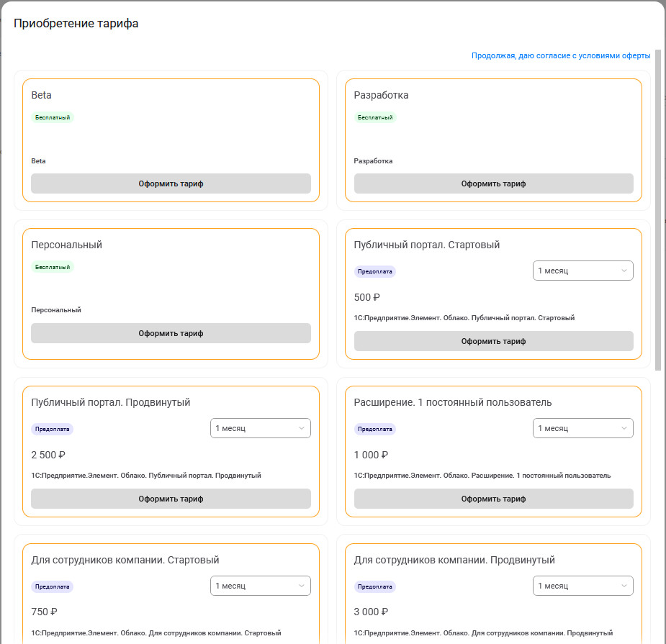Viewport: 666px width, 644px height.
Task: Click the Персональный tariff card title
Action: pos(66,245)
